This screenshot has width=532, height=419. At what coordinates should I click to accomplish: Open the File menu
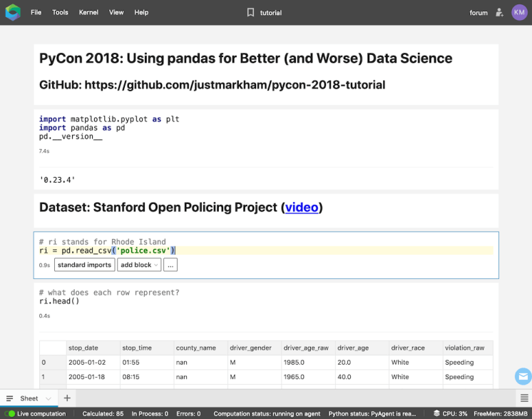click(x=36, y=13)
